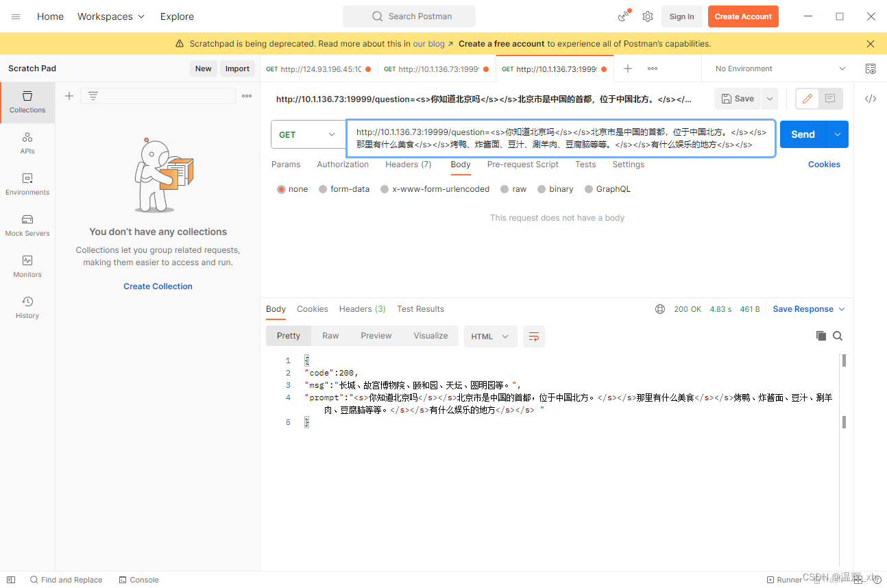887x588 pixels.
Task: Switch to the Headers (7) request tab
Action: pyautogui.click(x=408, y=164)
